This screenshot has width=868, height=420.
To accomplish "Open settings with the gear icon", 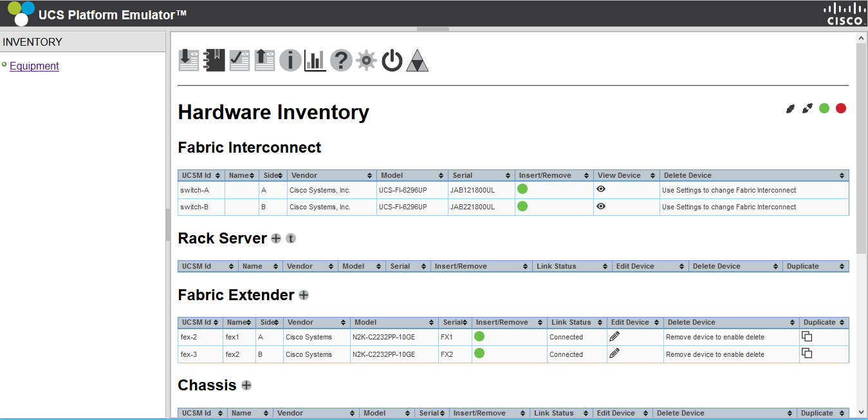I will (366, 61).
